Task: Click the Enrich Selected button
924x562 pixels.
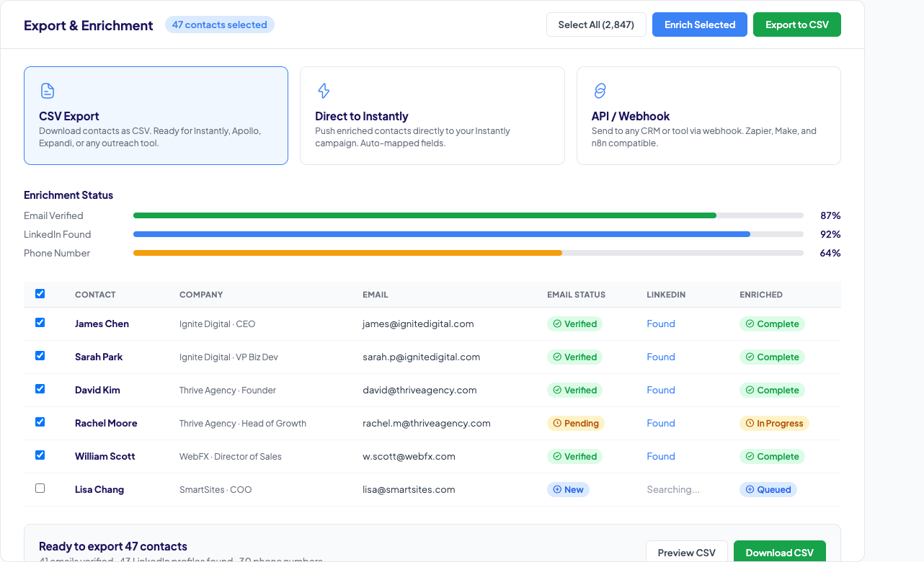Action: pos(699,24)
